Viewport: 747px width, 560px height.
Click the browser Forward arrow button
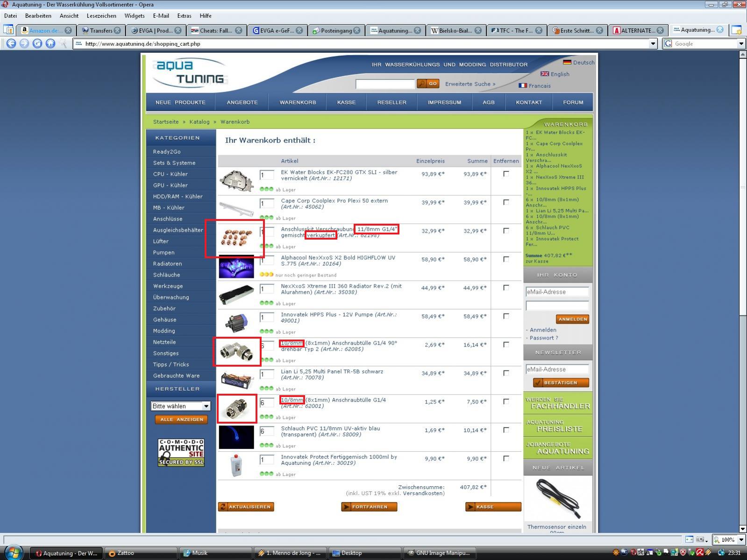point(24,43)
